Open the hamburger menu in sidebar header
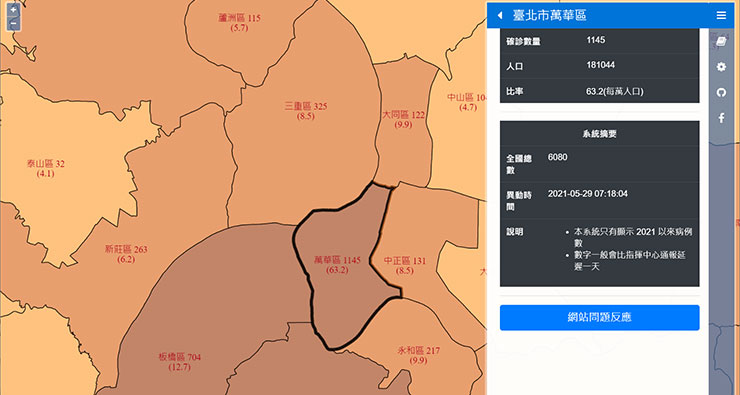This screenshot has height=395, width=740. [x=721, y=16]
